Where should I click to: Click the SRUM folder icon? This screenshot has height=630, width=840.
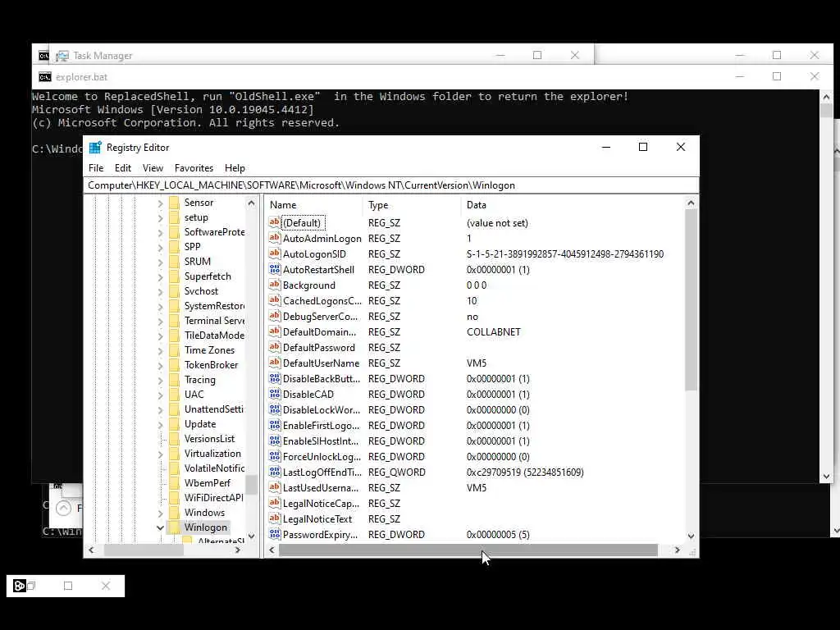(x=174, y=262)
